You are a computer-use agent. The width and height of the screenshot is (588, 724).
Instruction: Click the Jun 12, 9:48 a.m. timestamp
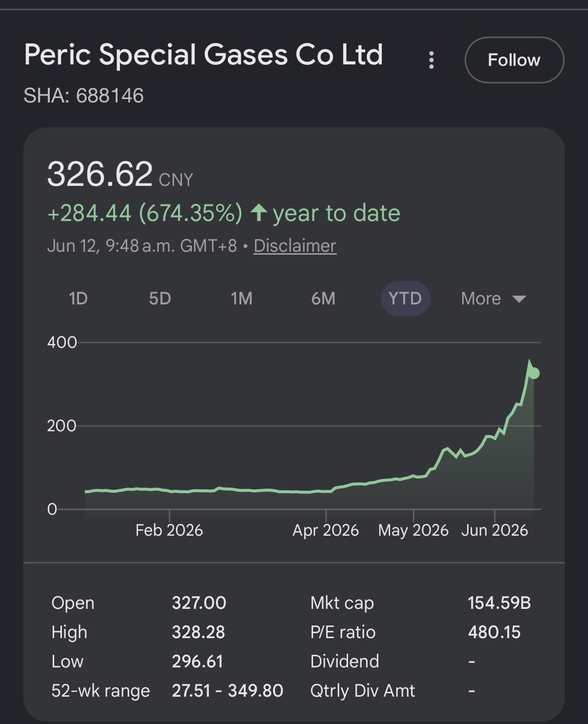(142, 245)
